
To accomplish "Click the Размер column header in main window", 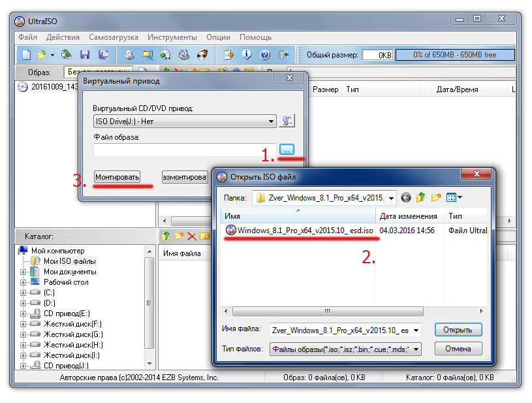I will 325,89.
